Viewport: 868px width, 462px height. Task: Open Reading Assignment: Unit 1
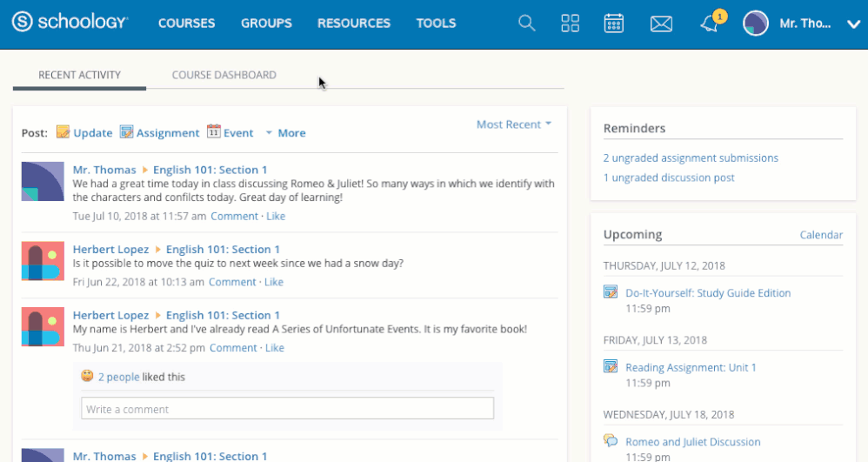point(691,367)
